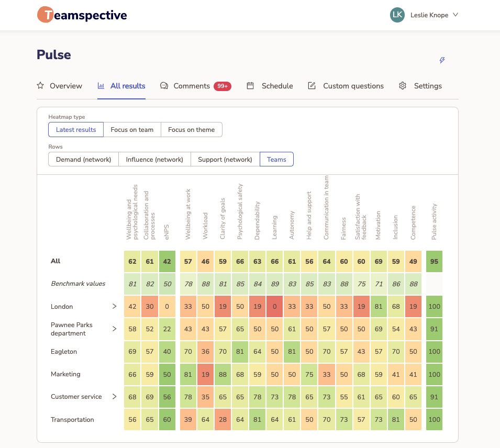Click the Teamspective logo

click(82, 15)
